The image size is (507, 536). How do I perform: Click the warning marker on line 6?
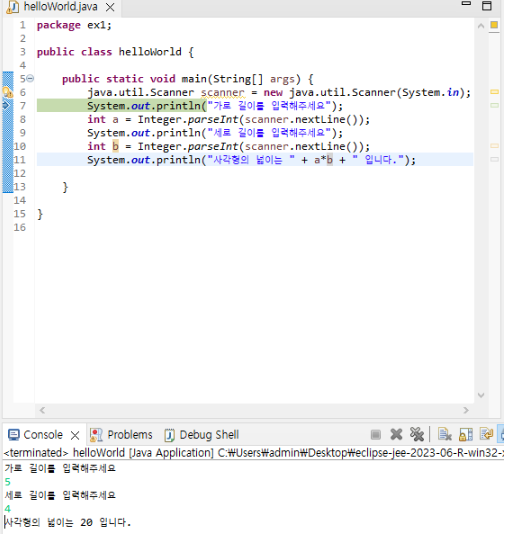click(x=8, y=92)
